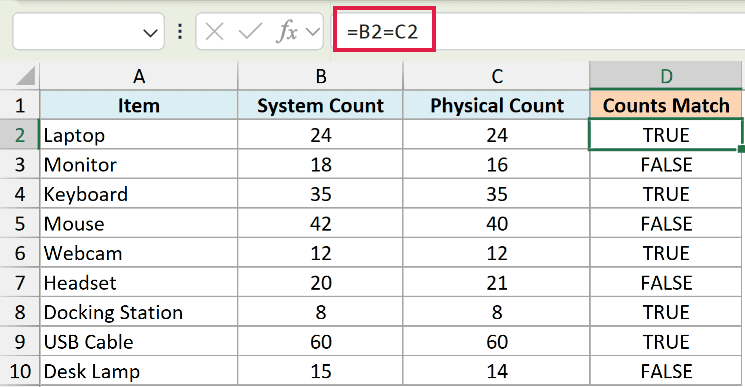745x387 pixels.
Task: Select row 9 header
Action: [19, 341]
